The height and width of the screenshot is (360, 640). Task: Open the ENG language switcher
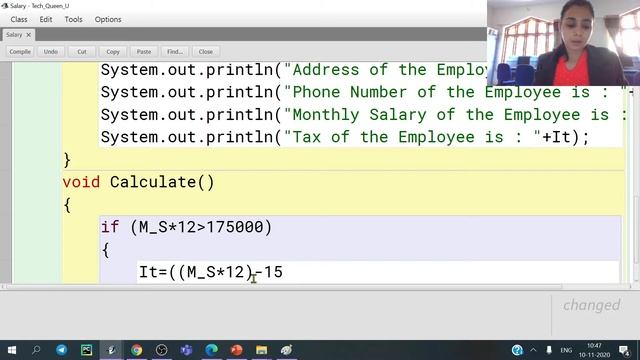point(566,350)
